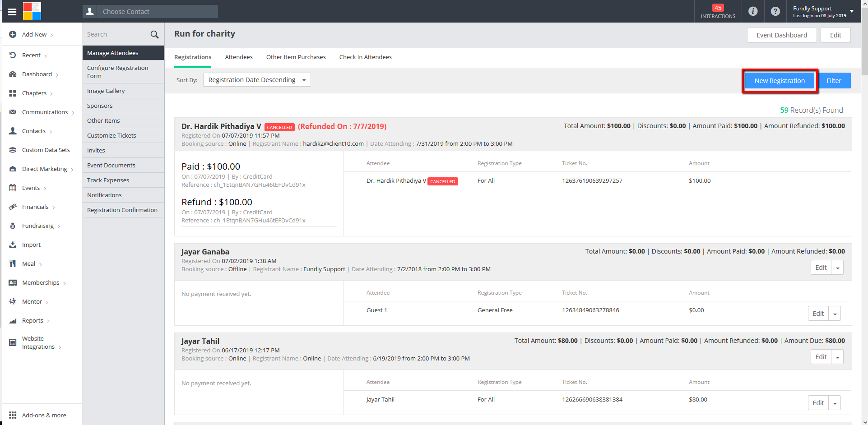Click the Edit button for Run for charity
This screenshot has width=868, height=425.
836,35
